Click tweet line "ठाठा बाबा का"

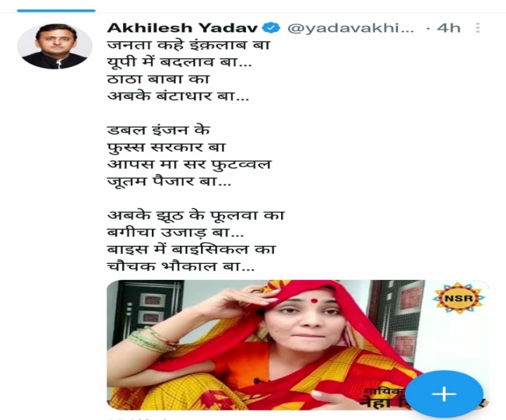click(x=159, y=79)
